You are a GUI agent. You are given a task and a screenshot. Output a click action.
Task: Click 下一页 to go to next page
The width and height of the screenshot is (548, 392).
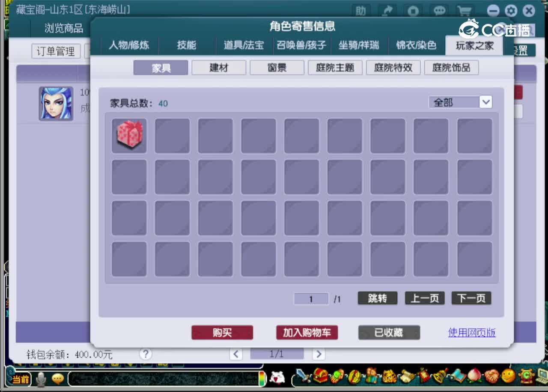tap(471, 298)
